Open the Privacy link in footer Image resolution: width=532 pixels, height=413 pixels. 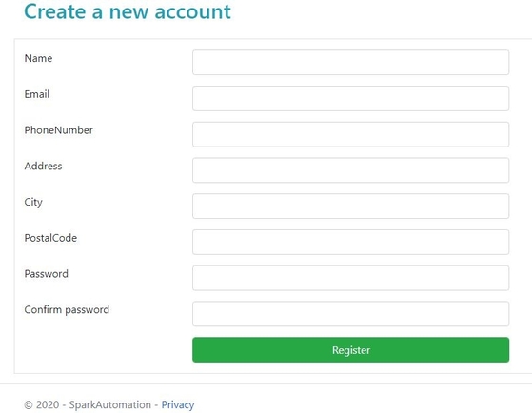(178, 404)
